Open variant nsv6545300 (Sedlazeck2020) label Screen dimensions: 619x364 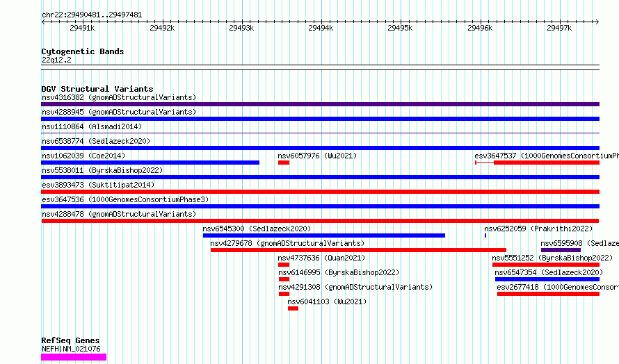click(x=257, y=229)
